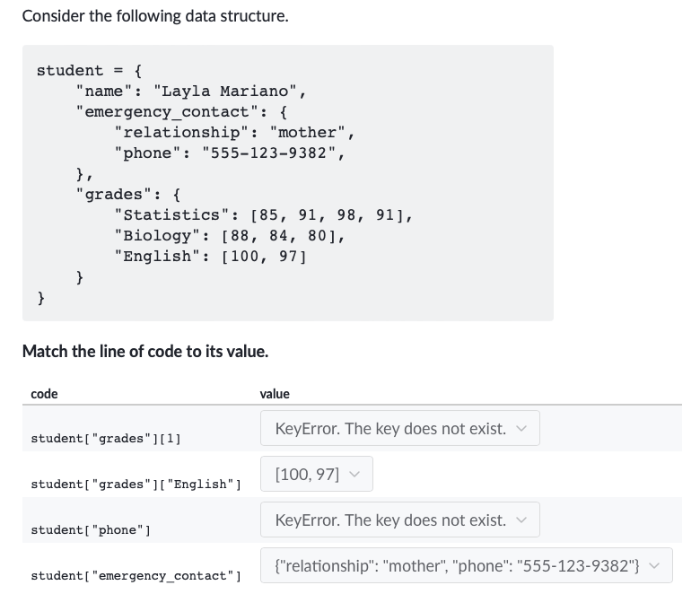700x594 pixels.
Task: Open the value dropdown for student["phone"]
Action: pos(399,520)
